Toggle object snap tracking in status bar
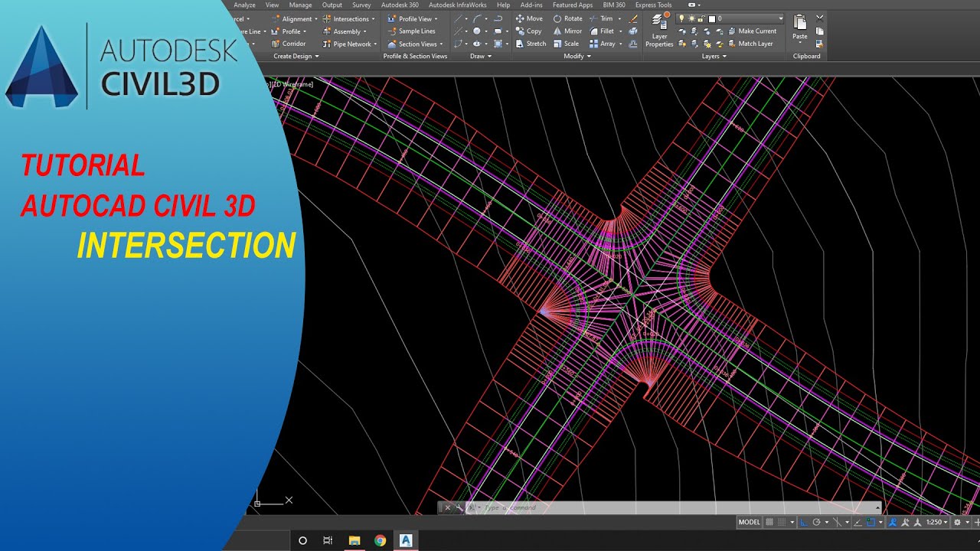 tap(857, 522)
